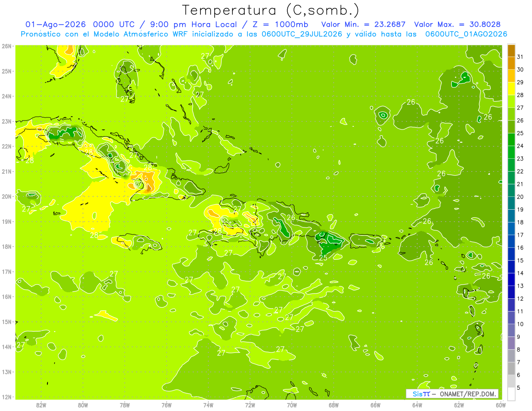Click the longitude axis label '64W'
This screenshot has height=411, width=532.
coord(417,404)
